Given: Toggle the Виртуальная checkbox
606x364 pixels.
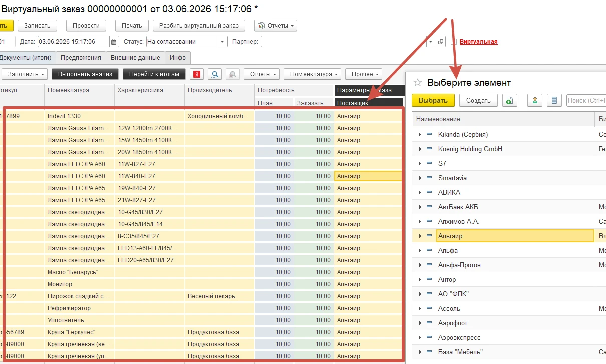Looking at the screenshot, I should coord(454,42).
